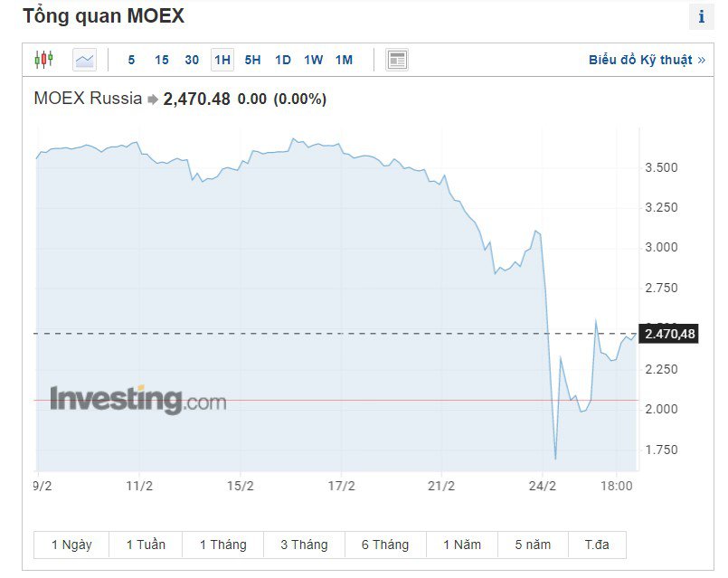The image size is (728, 578).
Task: Select the 5H timeframe option
Action: tap(251, 60)
